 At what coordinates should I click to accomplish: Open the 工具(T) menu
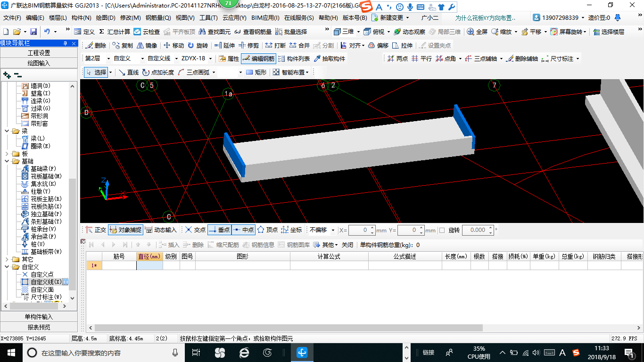(x=208, y=18)
